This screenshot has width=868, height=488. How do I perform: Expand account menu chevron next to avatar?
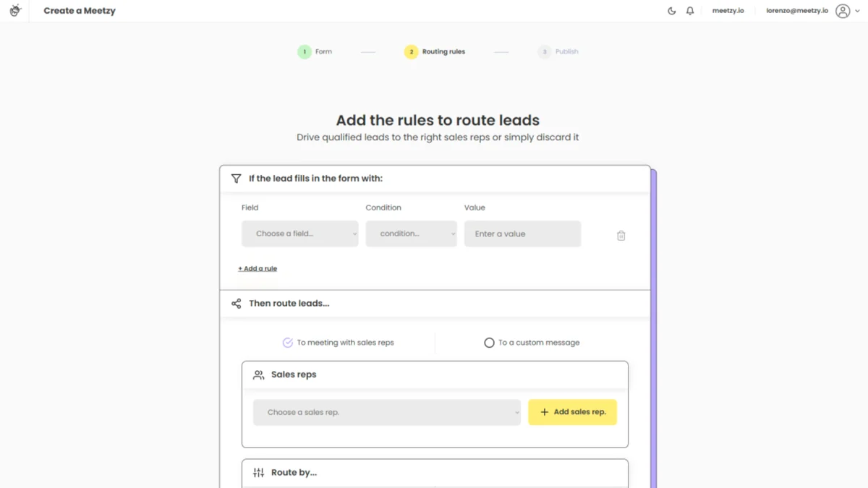tap(857, 11)
